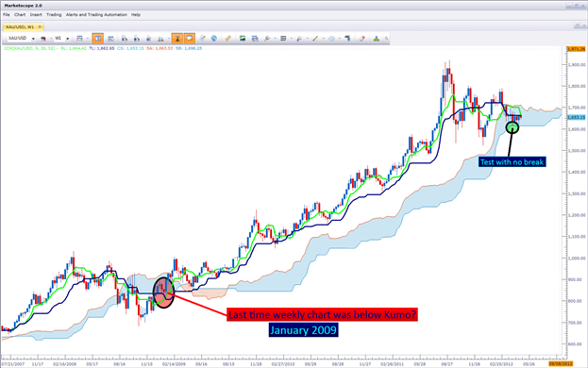Select the ruler measure tool
The height and width of the screenshot is (368, 588).
click(x=228, y=39)
